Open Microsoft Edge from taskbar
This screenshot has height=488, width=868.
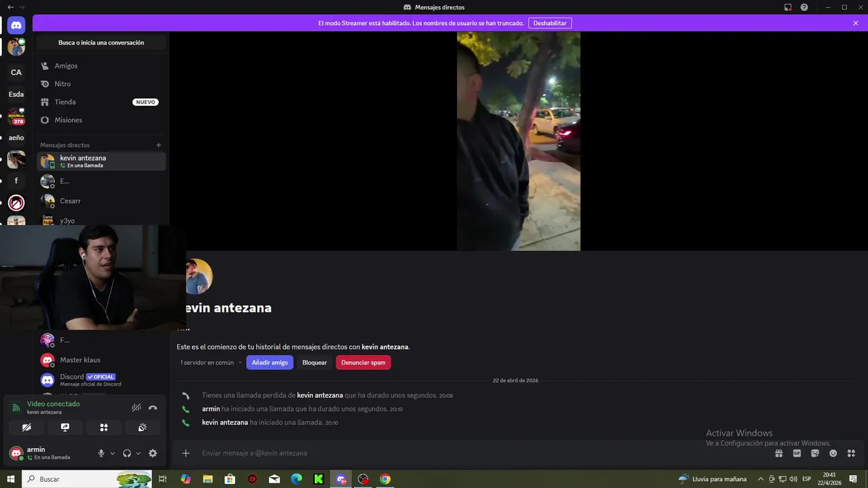click(296, 479)
